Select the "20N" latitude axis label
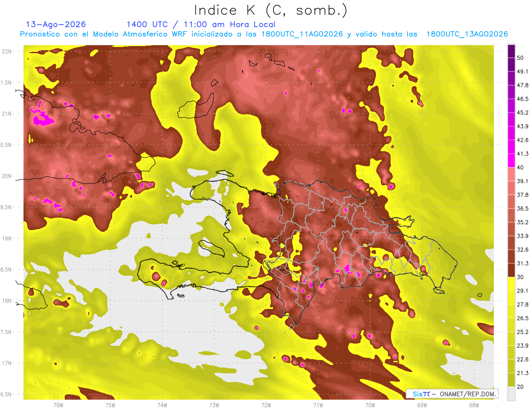This screenshot has height=411, width=532. (x=7, y=176)
